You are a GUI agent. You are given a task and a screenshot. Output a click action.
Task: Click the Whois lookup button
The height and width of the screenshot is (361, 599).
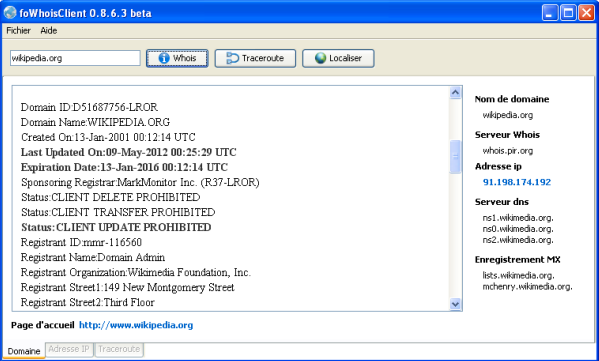(177, 58)
